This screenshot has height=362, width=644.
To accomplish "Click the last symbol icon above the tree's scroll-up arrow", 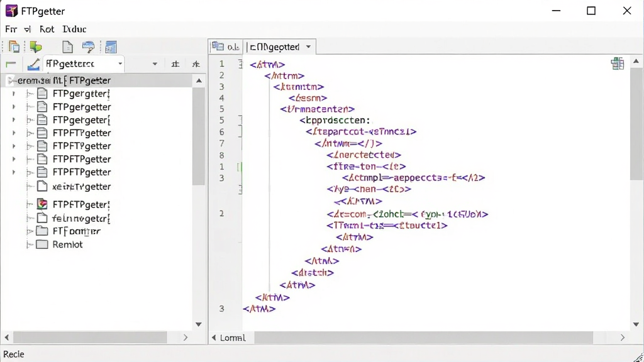I will [196, 64].
